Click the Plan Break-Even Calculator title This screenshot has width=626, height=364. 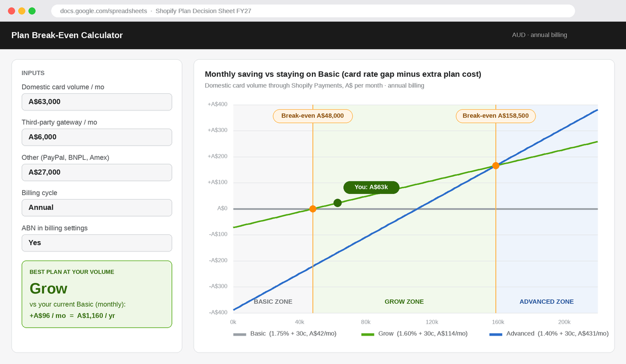point(67,35)
